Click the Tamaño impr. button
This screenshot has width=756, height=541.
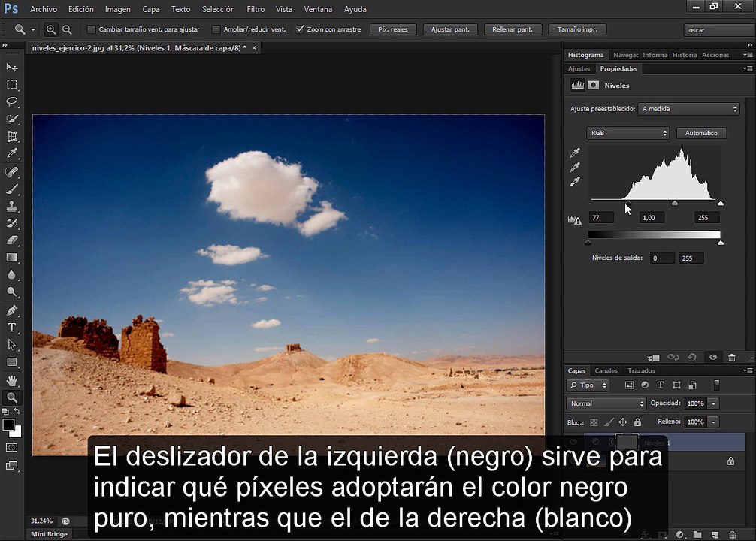pyautogui.click(x=578, y=29)
